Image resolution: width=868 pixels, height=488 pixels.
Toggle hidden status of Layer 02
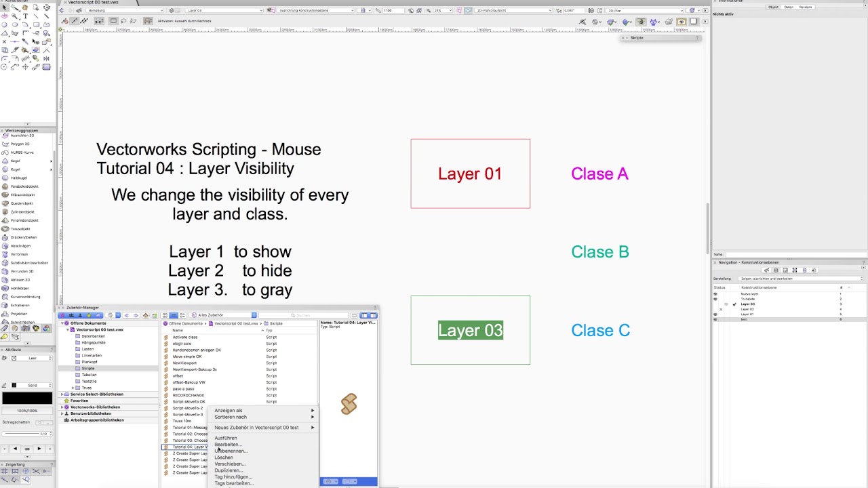(720, 309)
